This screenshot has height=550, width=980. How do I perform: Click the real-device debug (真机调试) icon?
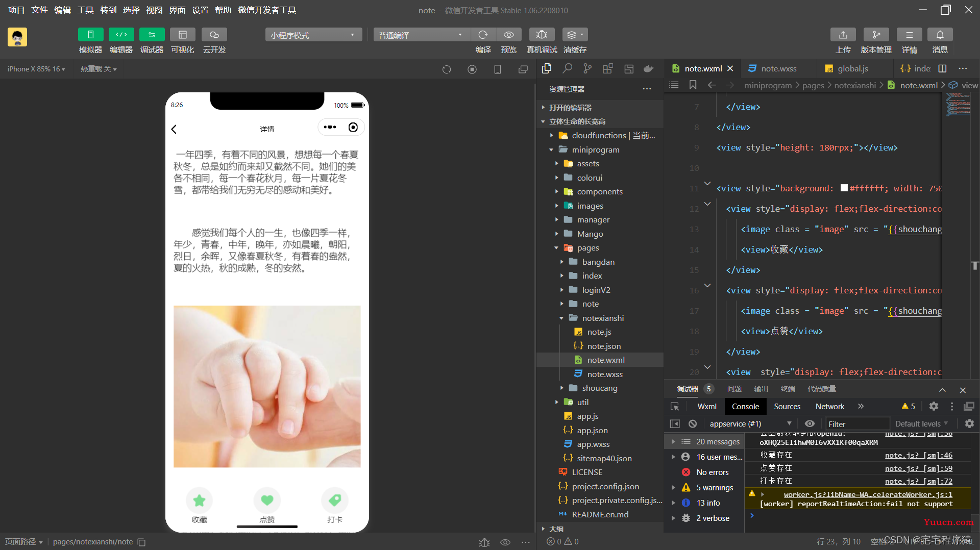click(x=542, y=35)
